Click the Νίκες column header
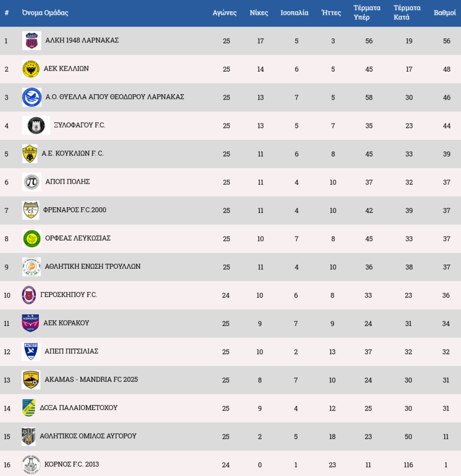 (259, 13)
